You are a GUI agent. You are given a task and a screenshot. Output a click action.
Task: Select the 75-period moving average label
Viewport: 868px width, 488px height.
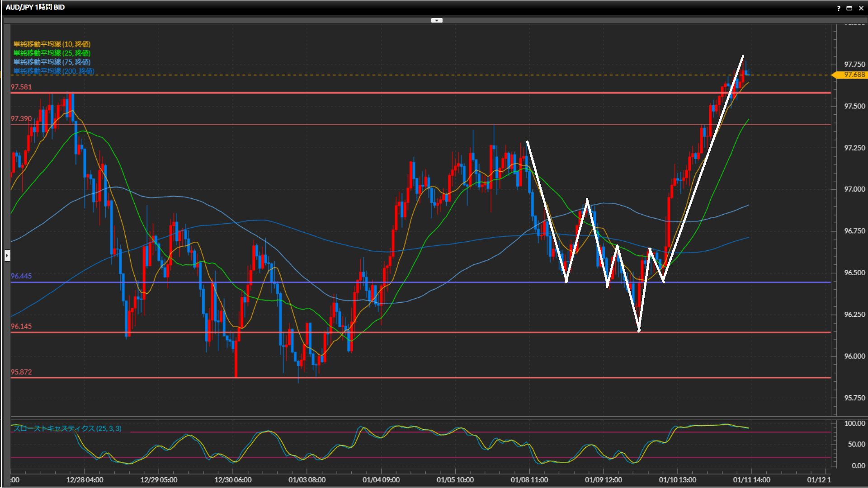(52, 62)
